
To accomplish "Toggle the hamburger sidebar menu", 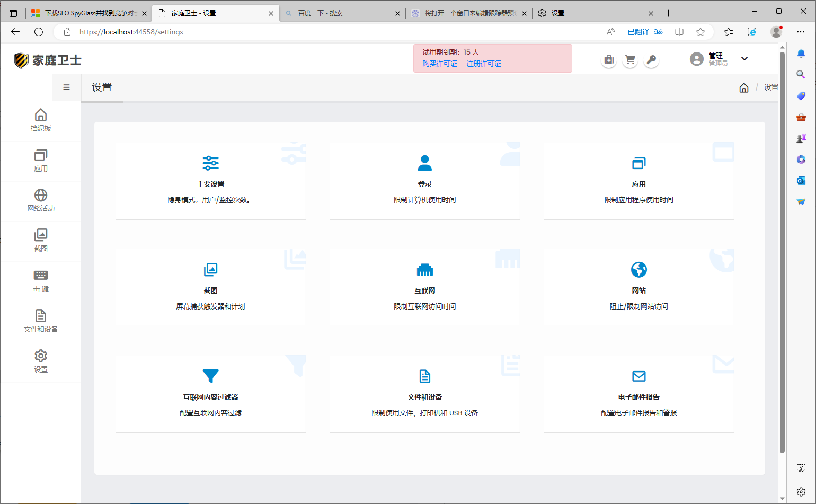I will [66, 87].
